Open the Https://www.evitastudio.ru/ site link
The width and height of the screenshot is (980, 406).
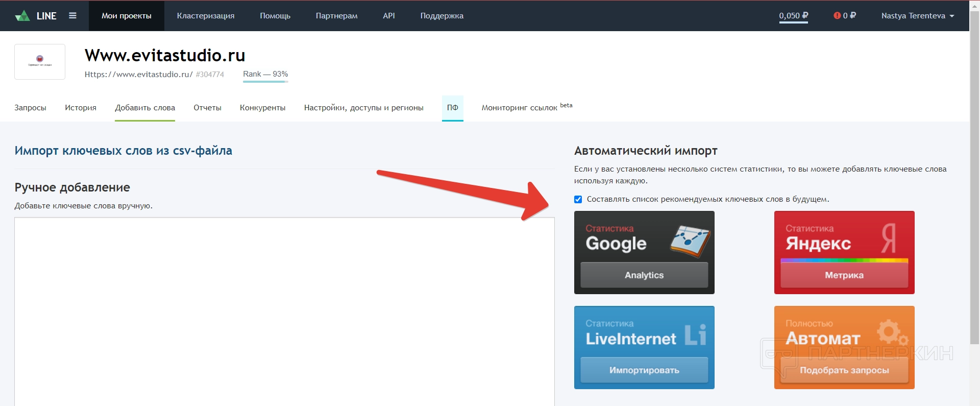(139, 75)
